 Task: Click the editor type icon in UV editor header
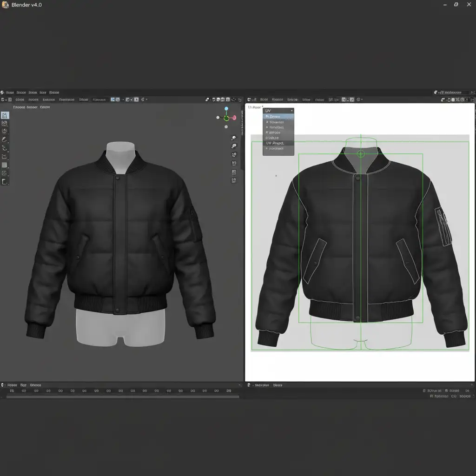250,99
